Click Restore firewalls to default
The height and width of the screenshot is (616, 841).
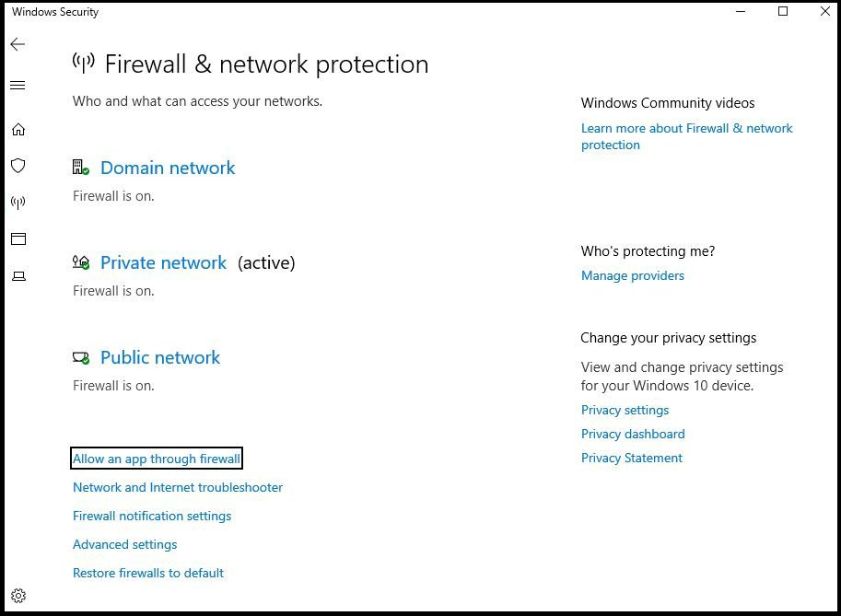148,573
